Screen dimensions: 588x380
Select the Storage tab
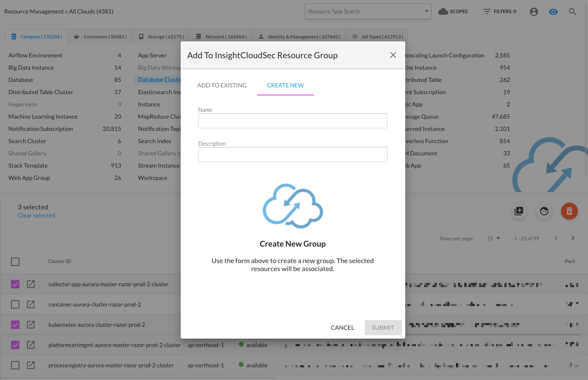click(x=161, y=37)
